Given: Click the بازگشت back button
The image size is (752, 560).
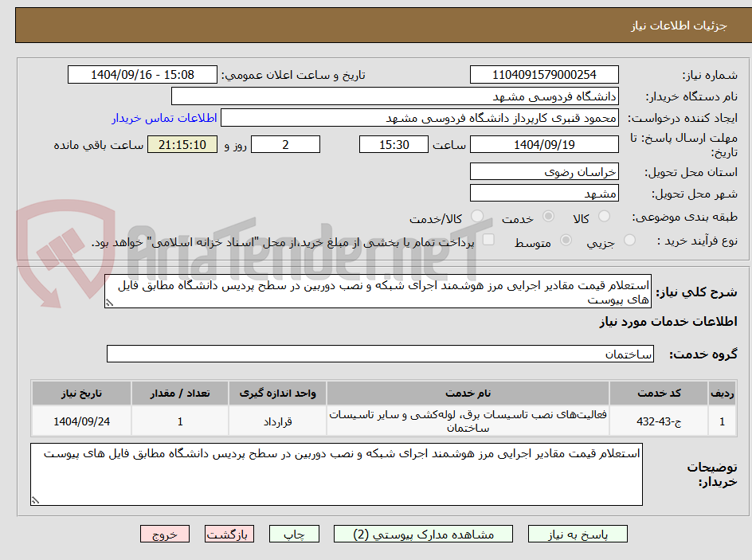Looking at the screenshot, I should (x=229, y=534).
